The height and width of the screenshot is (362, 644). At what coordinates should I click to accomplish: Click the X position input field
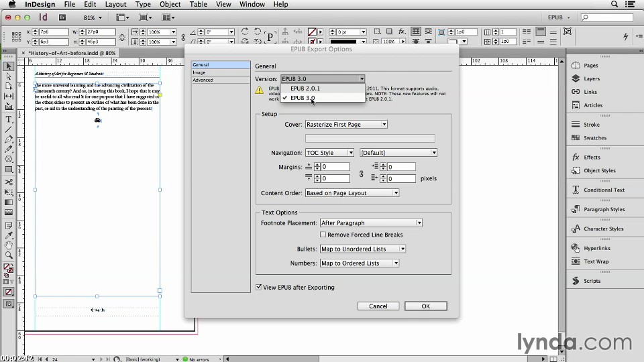point(54,32)
